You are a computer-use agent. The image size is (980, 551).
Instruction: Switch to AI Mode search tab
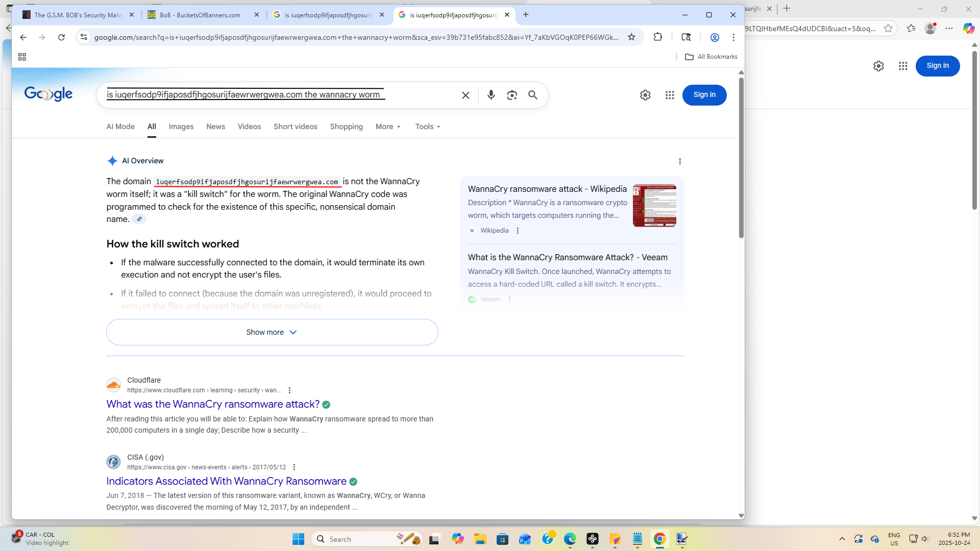pyautogui.click(x=120, y=127)
